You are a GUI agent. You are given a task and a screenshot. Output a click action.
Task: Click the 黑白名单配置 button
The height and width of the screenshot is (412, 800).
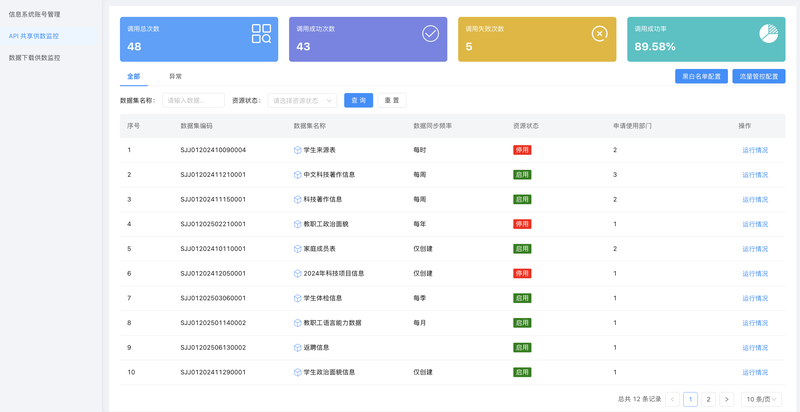[x=701, y=76]
